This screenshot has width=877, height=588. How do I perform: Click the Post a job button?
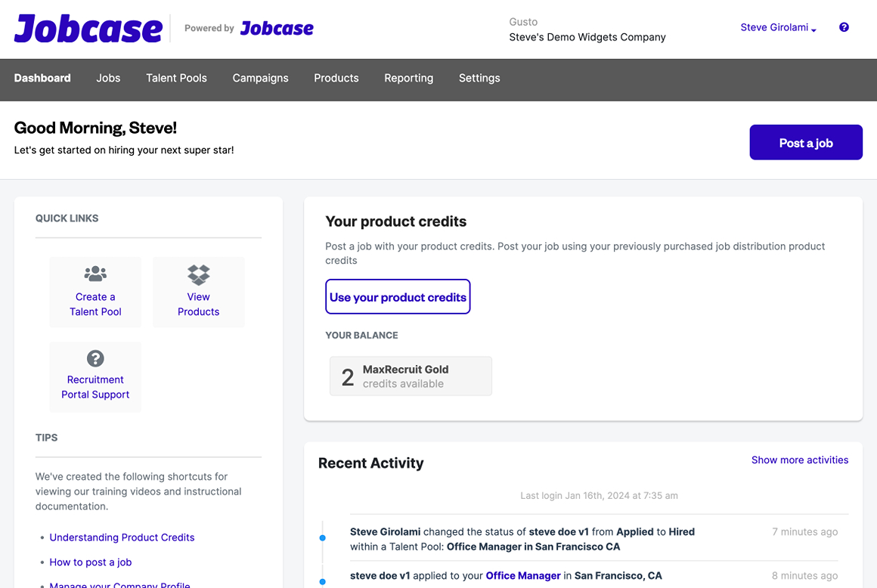point(805,143)
